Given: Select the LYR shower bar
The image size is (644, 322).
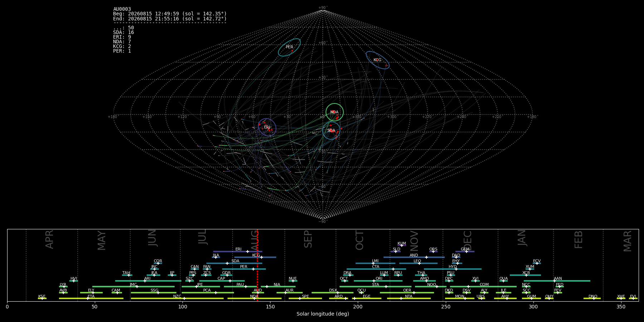Looking at the screenshot, I should coord(63,287).
